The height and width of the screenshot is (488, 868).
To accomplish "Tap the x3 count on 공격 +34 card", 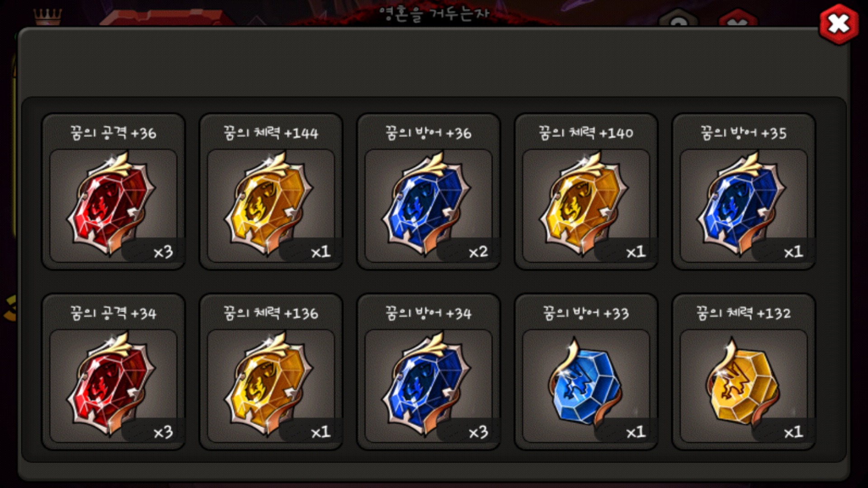I will (x=163, y=432).
